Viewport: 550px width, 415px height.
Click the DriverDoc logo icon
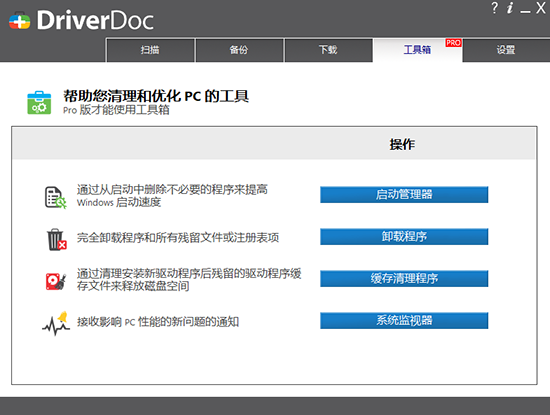tap(20, 21)
